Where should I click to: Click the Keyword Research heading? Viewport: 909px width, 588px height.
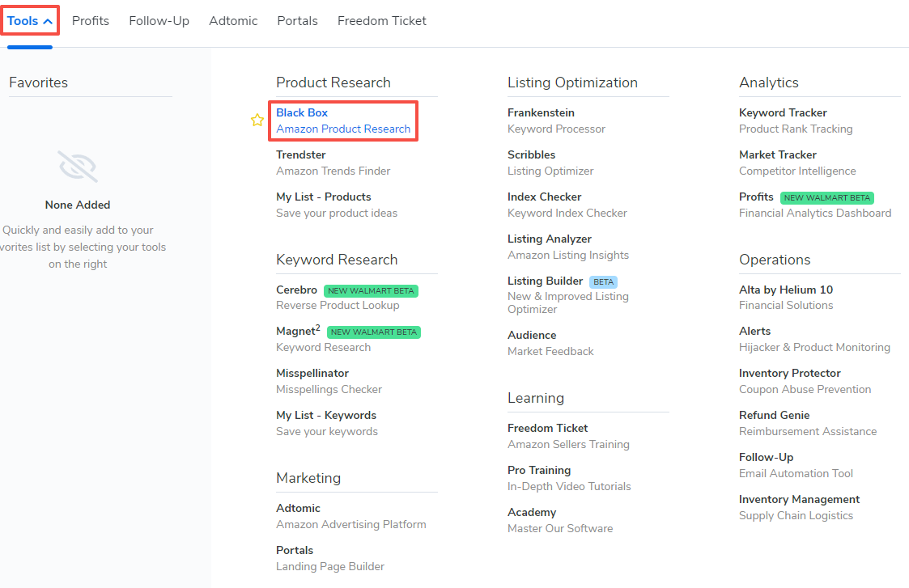click(x=337, y=260)
